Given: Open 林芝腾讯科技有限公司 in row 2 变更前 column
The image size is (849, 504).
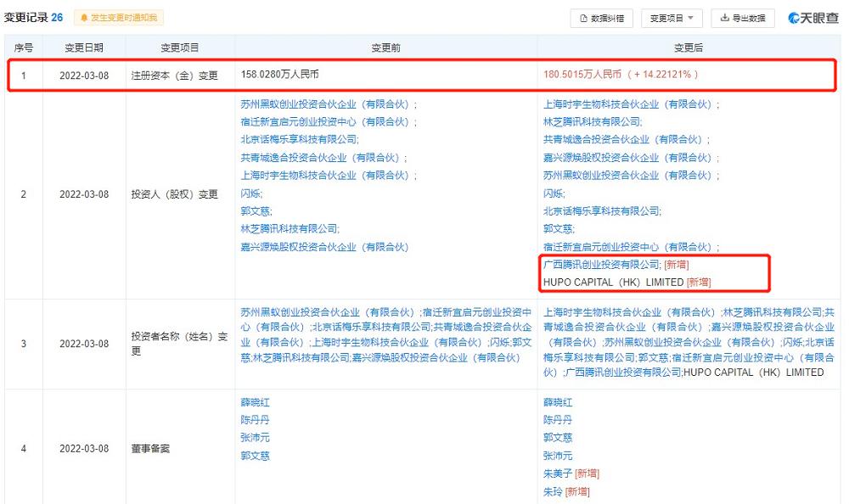Looking at the screenshot, I should tap(290, 229).
